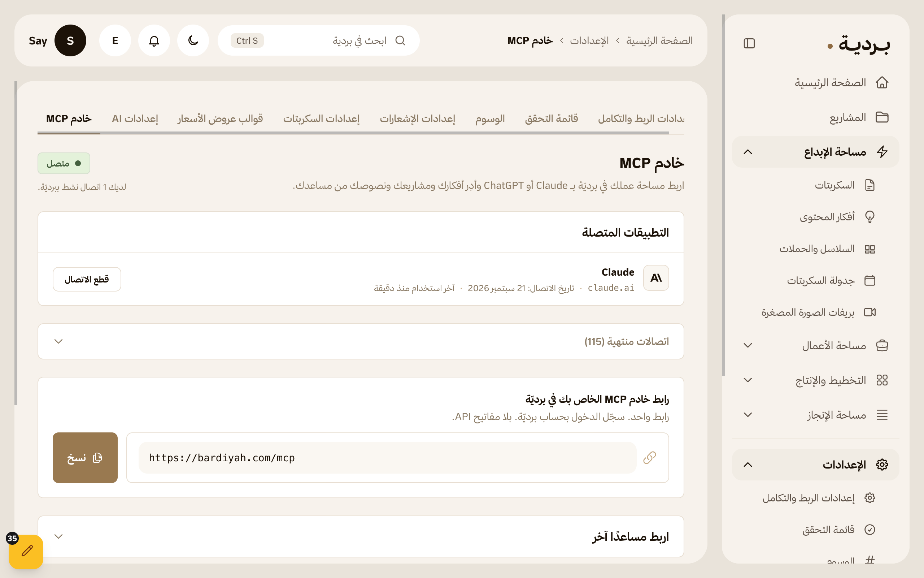Open المشاريع folder icon in sidebar
924x578 pixels.
[x=882, y=117]
